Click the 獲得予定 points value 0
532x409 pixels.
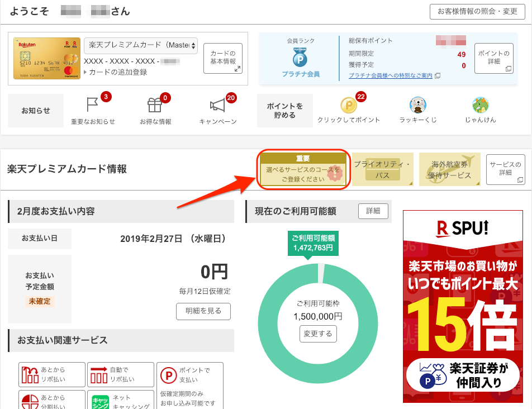point(464,66)
